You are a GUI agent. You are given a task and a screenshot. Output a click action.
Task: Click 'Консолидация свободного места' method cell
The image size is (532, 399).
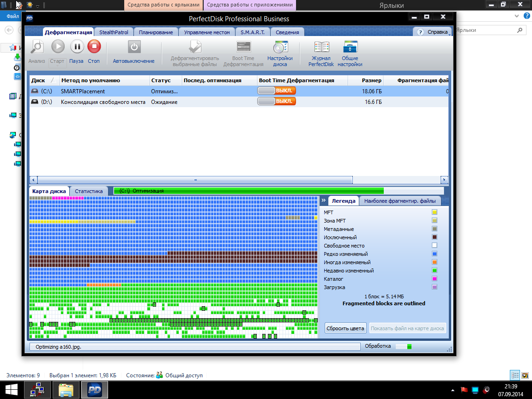(x=103, y=102)
